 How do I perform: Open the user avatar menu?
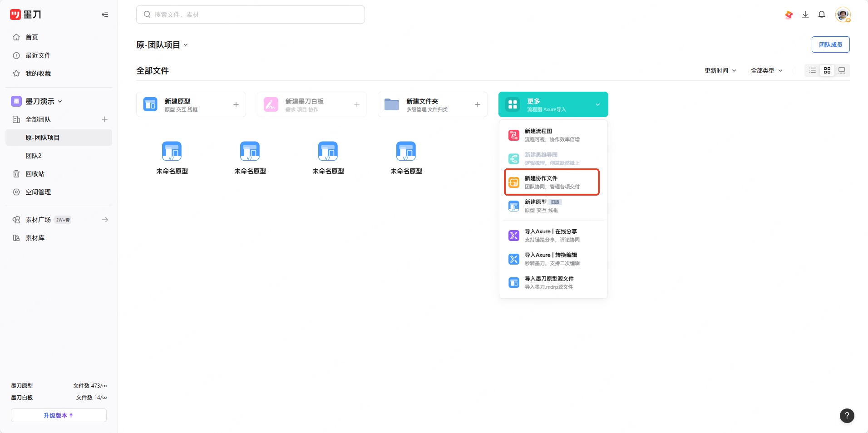(843, 15)
